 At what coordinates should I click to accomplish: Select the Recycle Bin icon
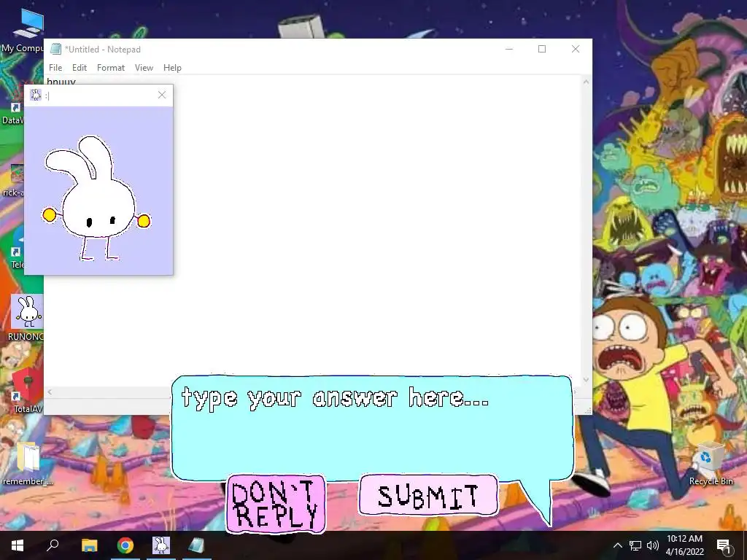(711, 463)
